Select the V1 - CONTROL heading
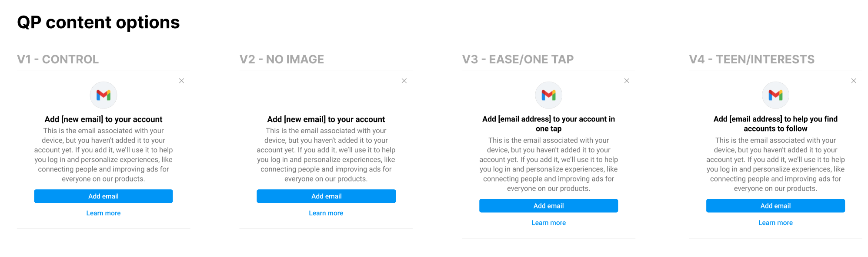Image resolution: width=868 pixels, height=257 pixels. 58,59
